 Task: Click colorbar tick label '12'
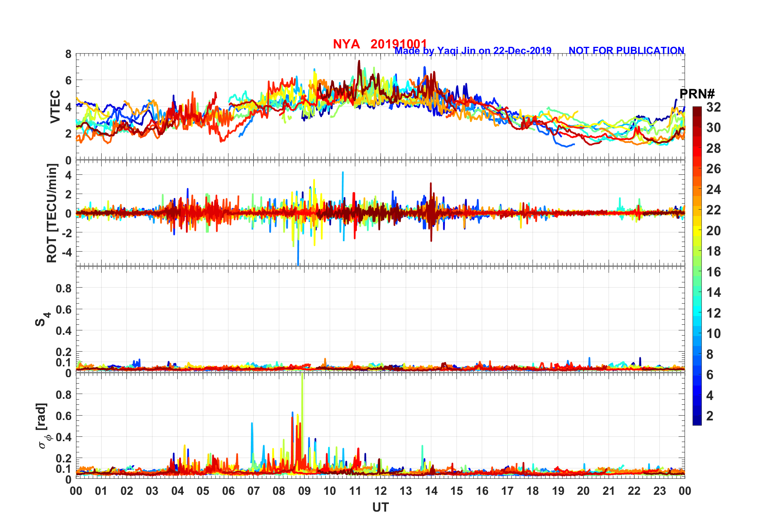pos(713,313)
